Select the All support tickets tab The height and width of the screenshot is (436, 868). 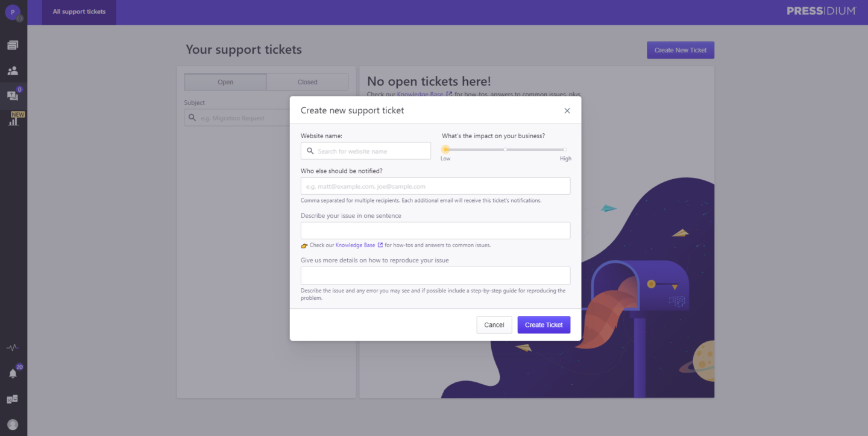[x=79, y=12]
